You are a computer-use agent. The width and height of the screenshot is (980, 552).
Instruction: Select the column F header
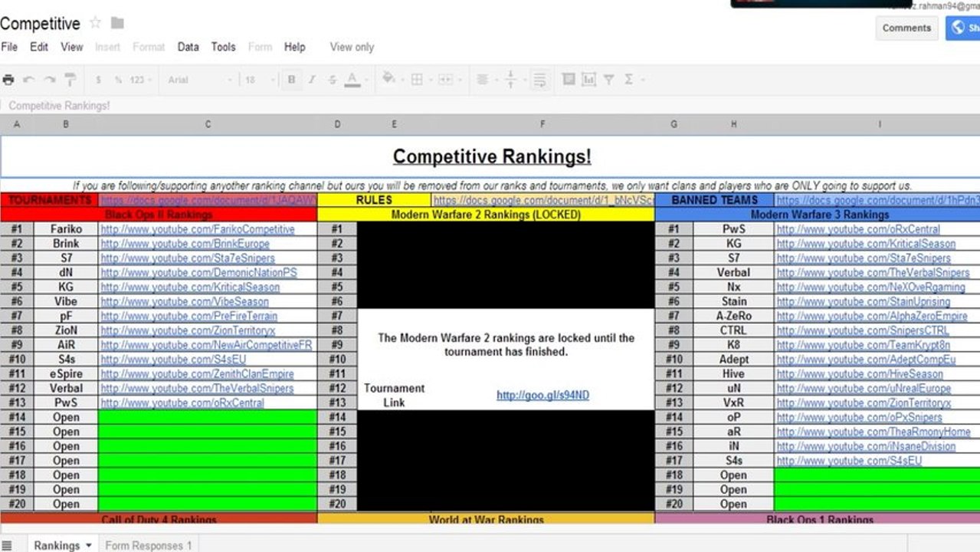pos(543,123)
